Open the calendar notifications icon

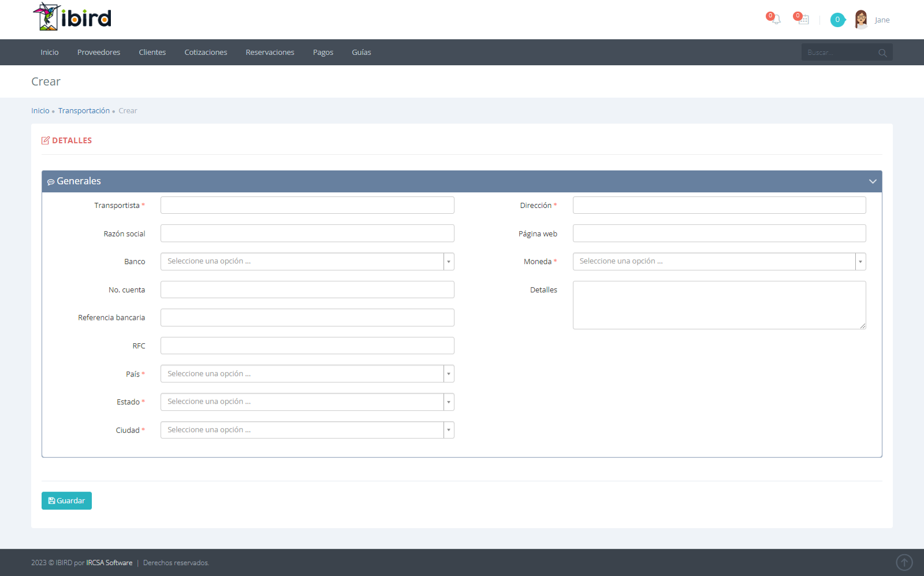(x=803, y=20)
